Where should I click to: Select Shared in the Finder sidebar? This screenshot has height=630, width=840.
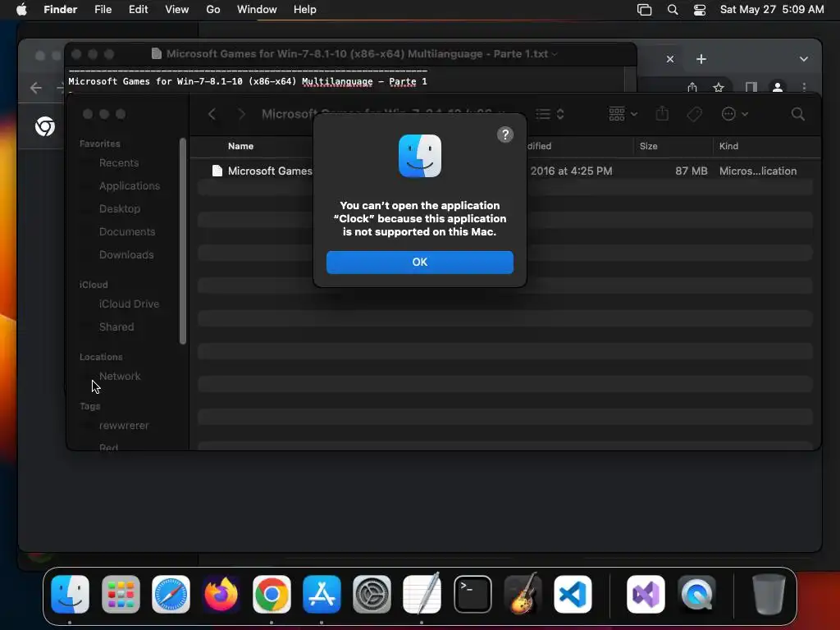coord(116,326)
